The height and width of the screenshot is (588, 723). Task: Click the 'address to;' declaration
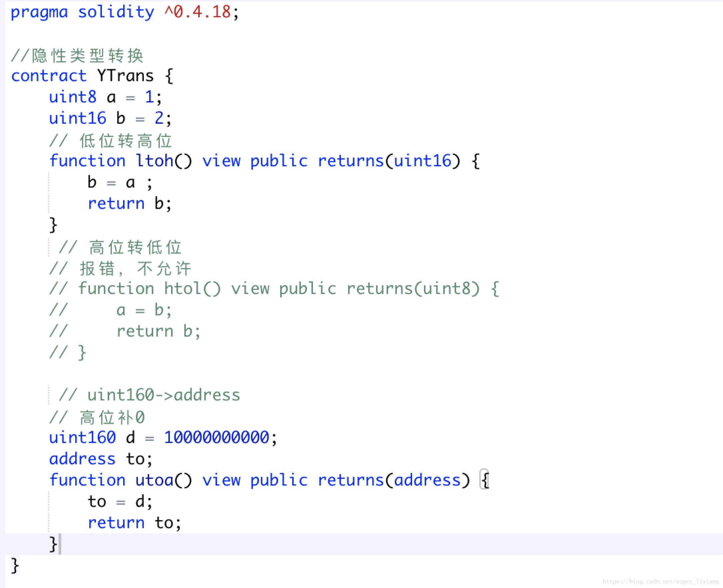(100, 459)
